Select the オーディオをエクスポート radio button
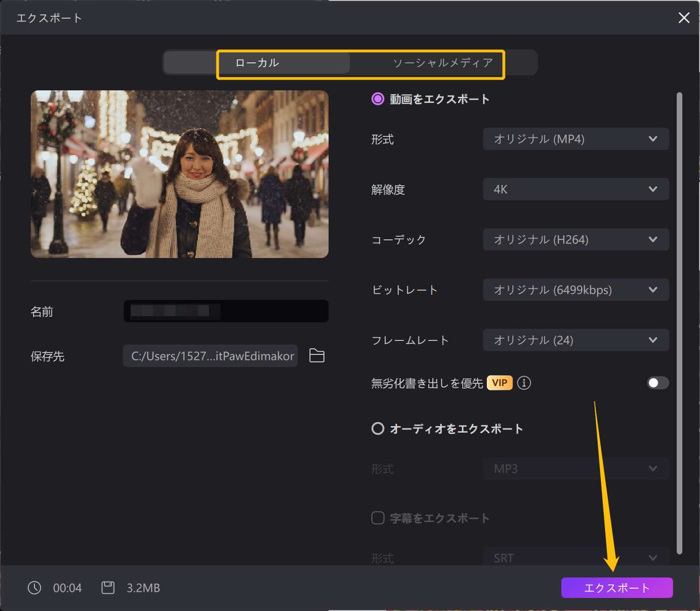The width and height of the screenshot is (700, 611). [x=377, y=428]
